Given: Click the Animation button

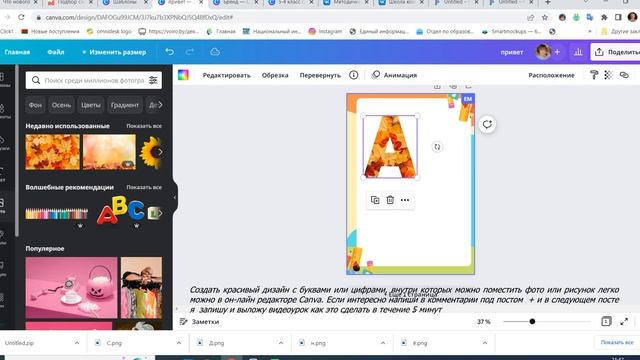Looking at the screenshot, I should (x=394, y=75).
